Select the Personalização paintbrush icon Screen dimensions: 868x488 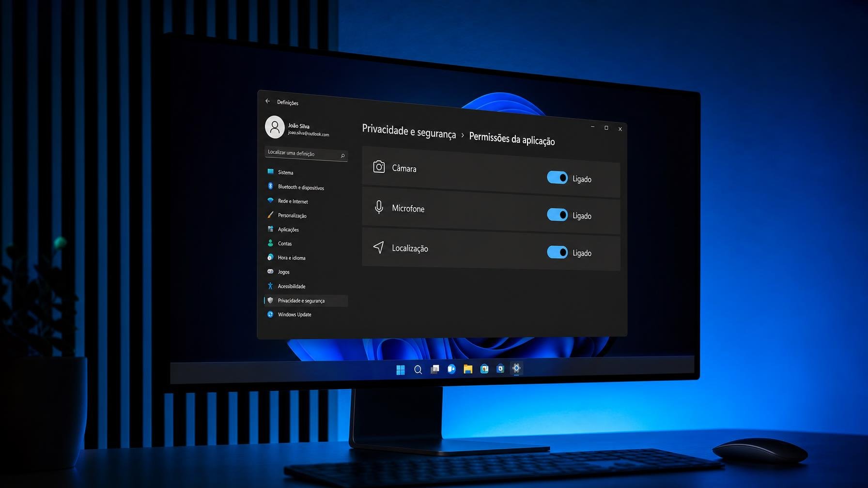[x=270, y=214]
